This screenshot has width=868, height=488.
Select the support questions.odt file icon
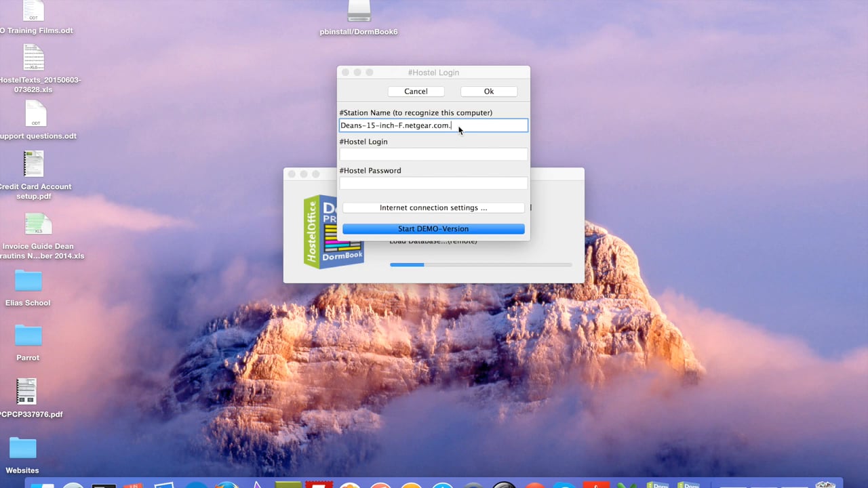(x=35, y=114)
